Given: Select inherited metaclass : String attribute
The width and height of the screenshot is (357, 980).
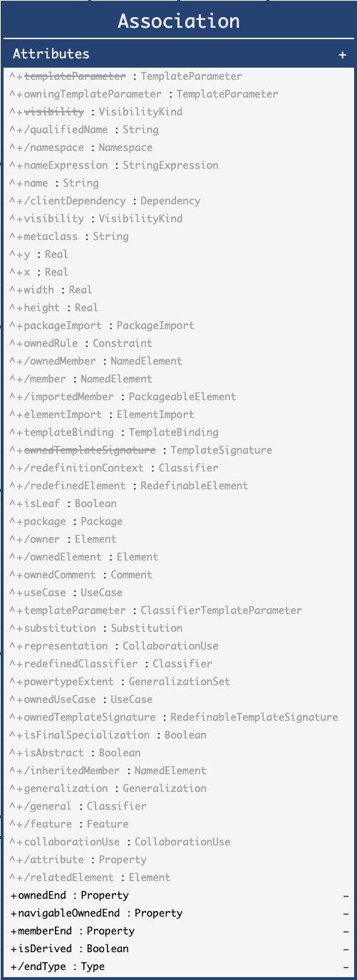Looking at the screenshot, I should 69,236.
